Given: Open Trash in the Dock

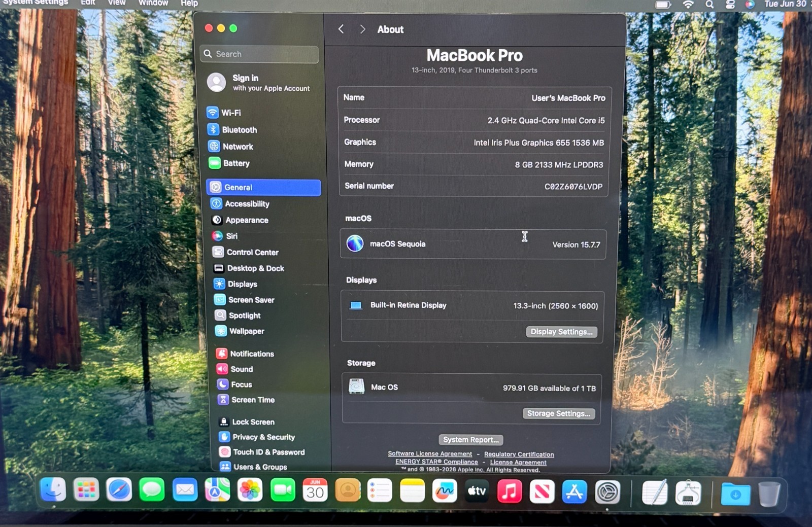Looking at the screenshot, I should coord(769,494).
